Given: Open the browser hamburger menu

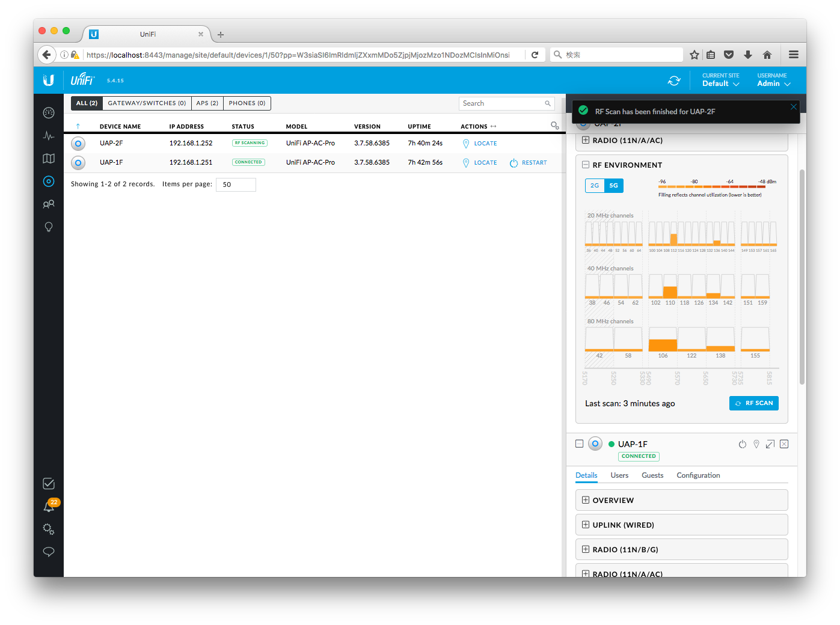Looking at the screenshot, I should tap(794, 55).
